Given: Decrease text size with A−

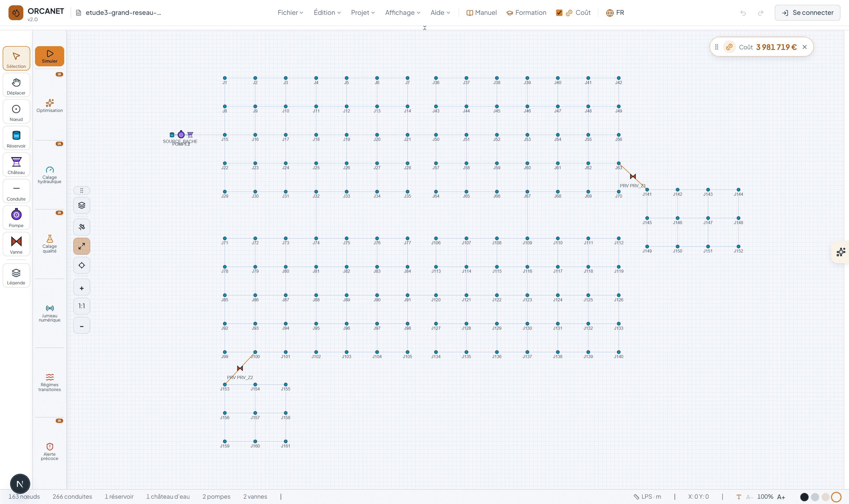Looking at the screenshot, I should click(x=750, y=497).
